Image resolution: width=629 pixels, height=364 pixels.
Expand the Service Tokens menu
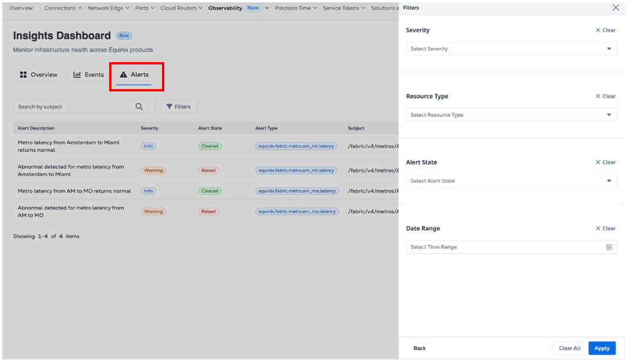coord(344,8)
